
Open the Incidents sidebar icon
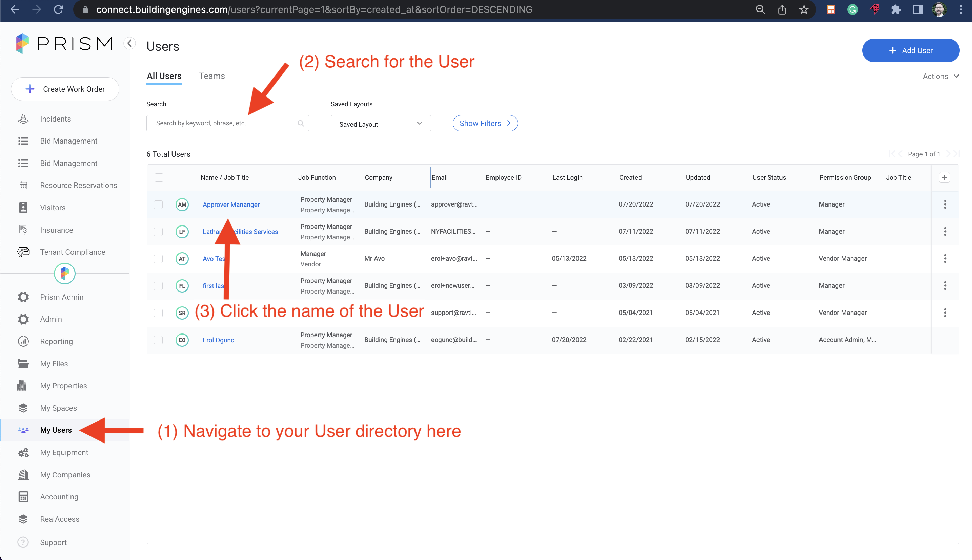point(23,119)
